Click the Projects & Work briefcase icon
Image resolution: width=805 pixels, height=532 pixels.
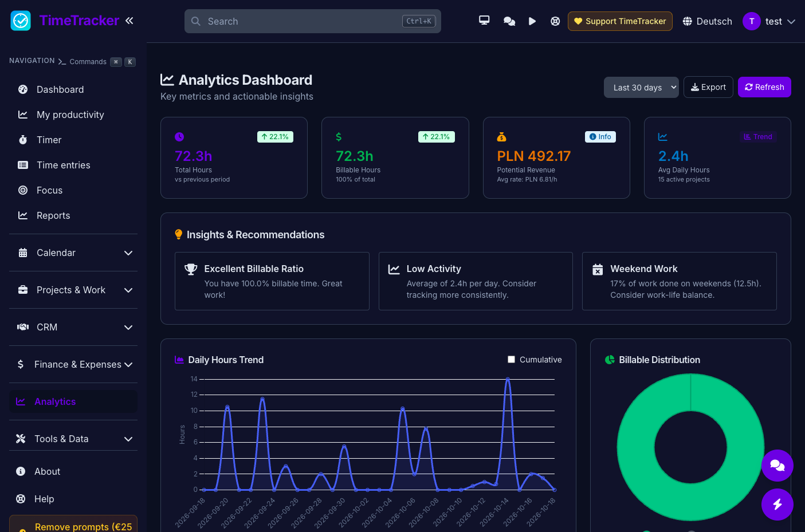point(23,290)
